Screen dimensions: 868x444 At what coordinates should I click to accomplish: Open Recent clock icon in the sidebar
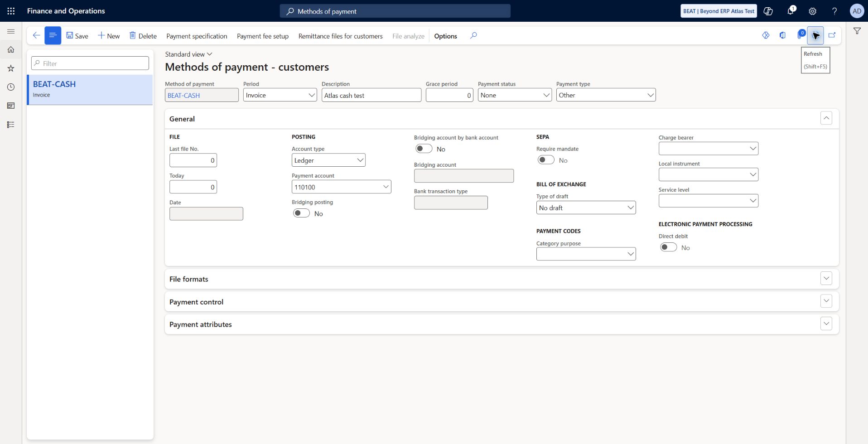11,87
